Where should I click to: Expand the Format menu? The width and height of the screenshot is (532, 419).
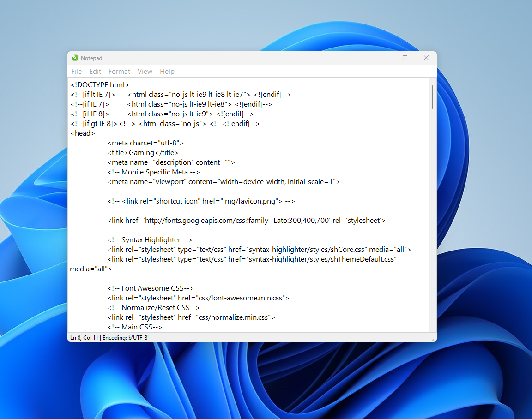[119, 72]
